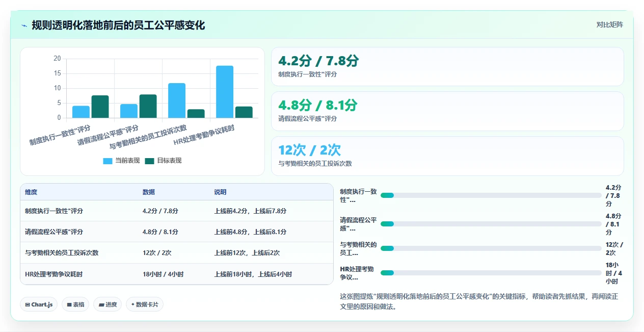644x332 pixels.
Task: Click the 数据 column header
Action: click(149, 192)
